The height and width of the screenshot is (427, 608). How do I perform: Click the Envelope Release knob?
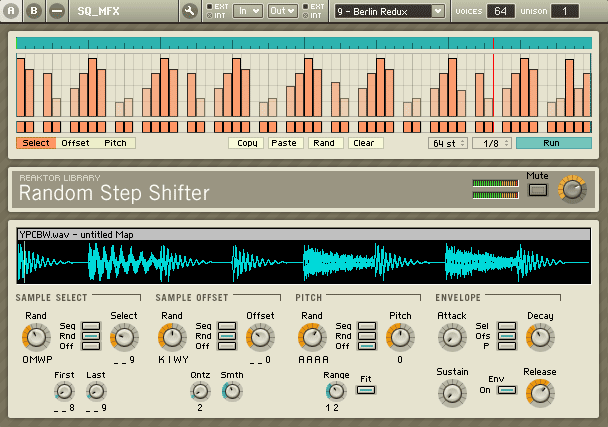pos(540,393)
